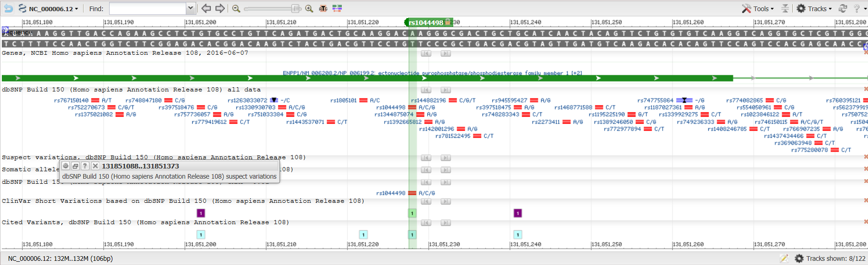Pan the view left with arrow

click(x=206, y=8)
